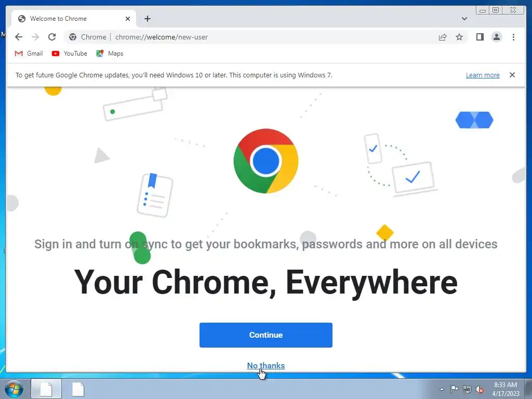
Task: Open a new tab with plus button
Action: coord(147,19)
